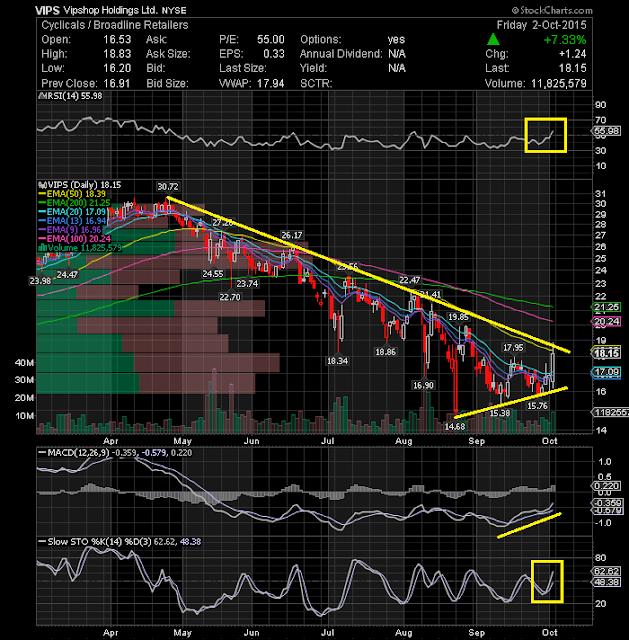629x640 pixels.
Task: Click the 18.15 last price axis tag
Action: 607,353
